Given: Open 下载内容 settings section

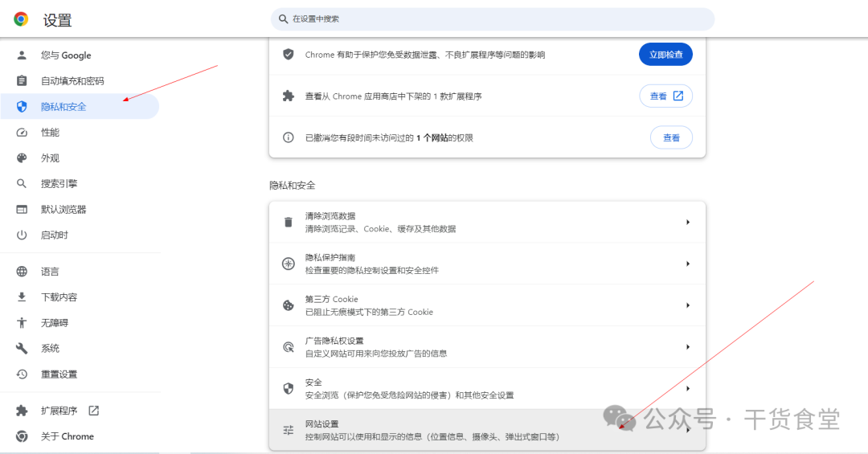Looking at the screenshot, I should [x=80, y=297].
